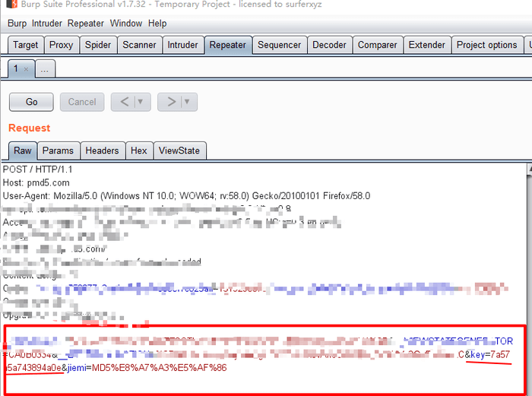Open the Help menu

coord(157,24)
